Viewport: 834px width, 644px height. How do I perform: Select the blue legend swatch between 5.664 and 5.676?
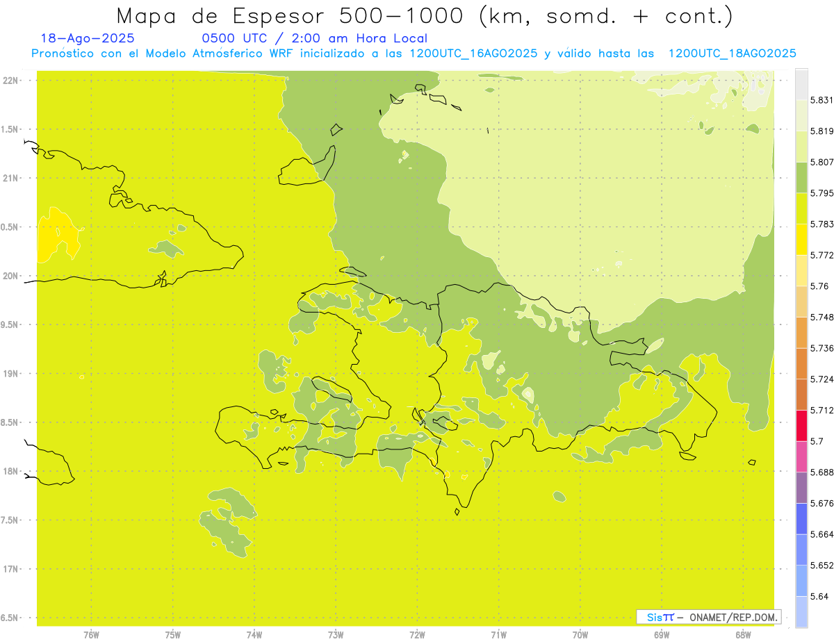801,518
